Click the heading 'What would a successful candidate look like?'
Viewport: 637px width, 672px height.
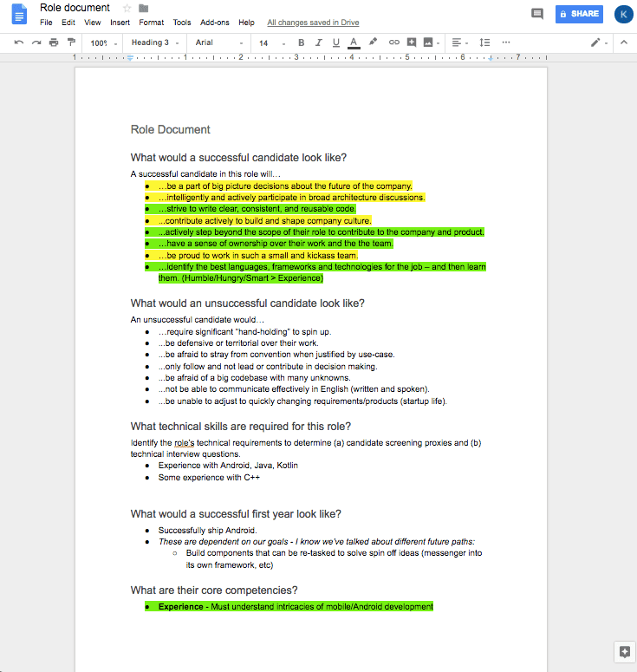(238, 157)
